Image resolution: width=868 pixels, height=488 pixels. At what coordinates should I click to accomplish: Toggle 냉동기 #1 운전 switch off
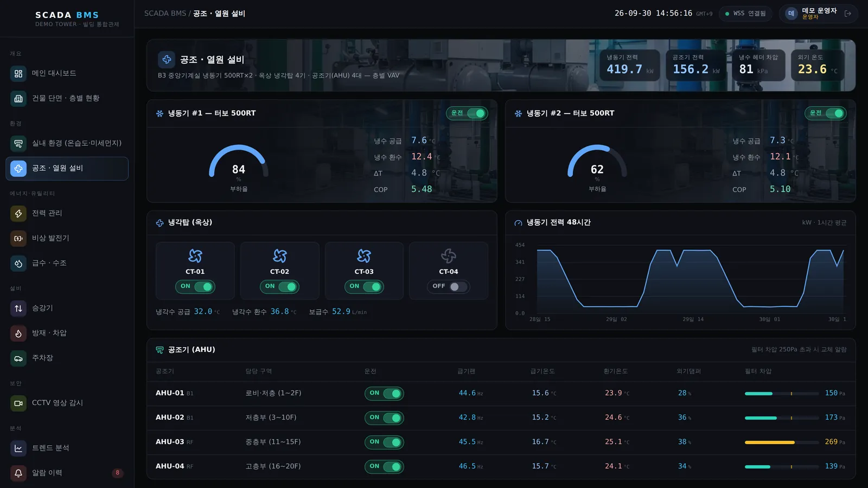[467, 113]
